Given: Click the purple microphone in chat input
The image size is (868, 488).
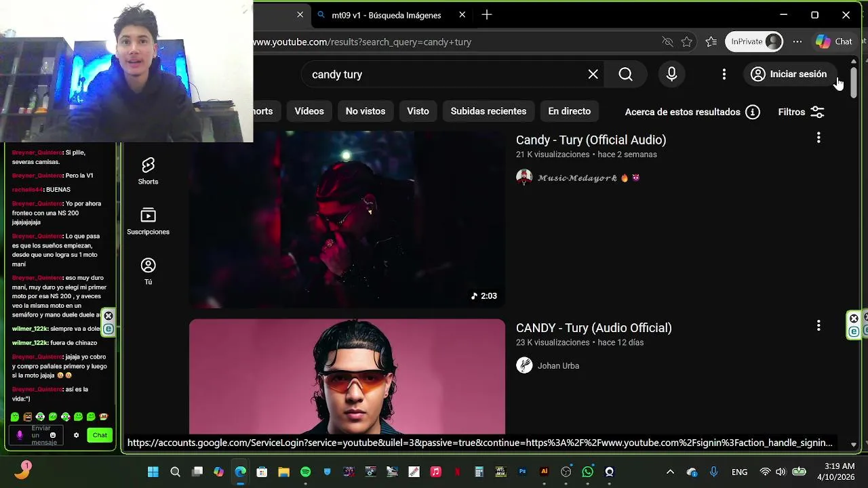Looking at the screenshot, I should 20,435.
